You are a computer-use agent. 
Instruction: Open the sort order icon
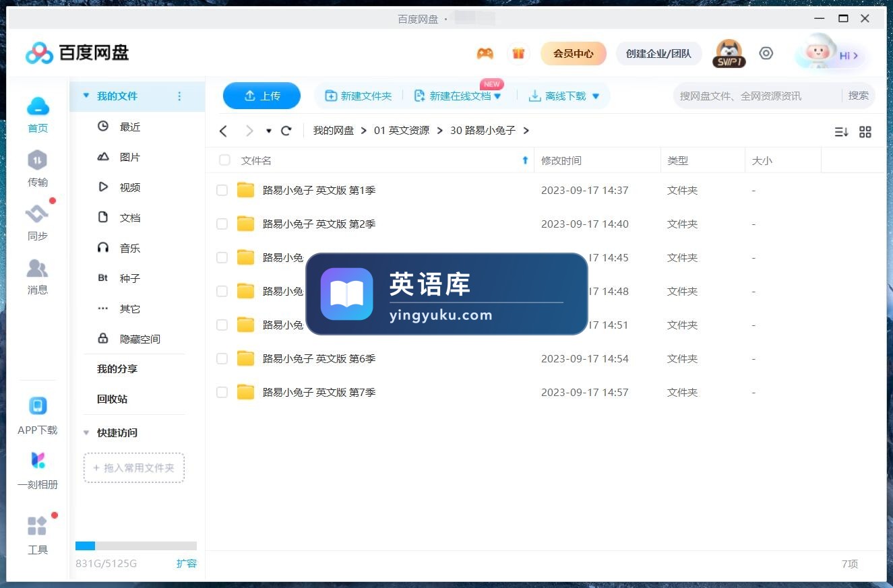pyautogui.click(x=841, y=132)
